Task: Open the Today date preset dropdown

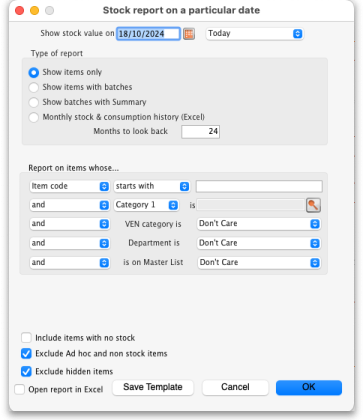Action: click(x=255, y=34)
